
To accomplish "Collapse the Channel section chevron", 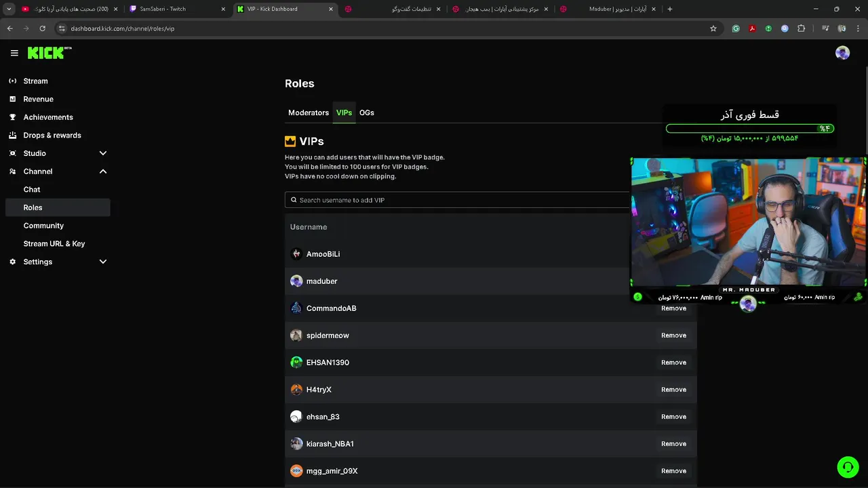I will click(x=103, y=171).
